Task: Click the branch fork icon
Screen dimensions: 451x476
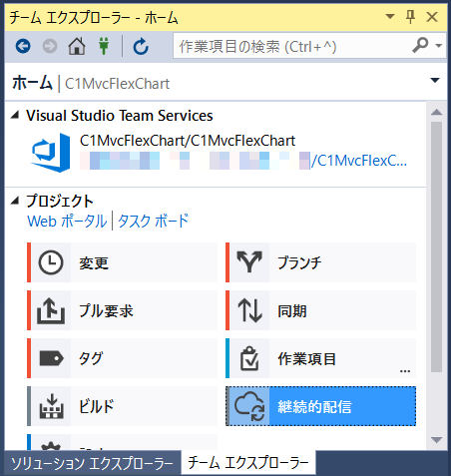Action: [x=249, y=262]
